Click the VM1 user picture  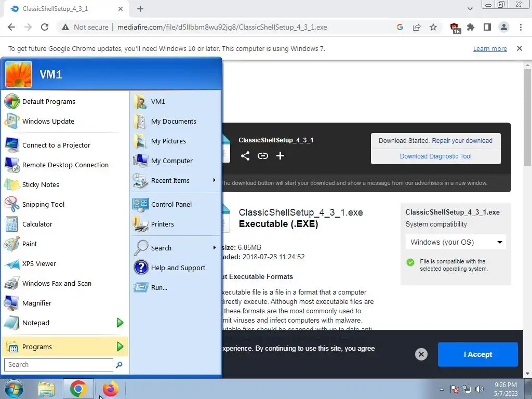(19, 74)
